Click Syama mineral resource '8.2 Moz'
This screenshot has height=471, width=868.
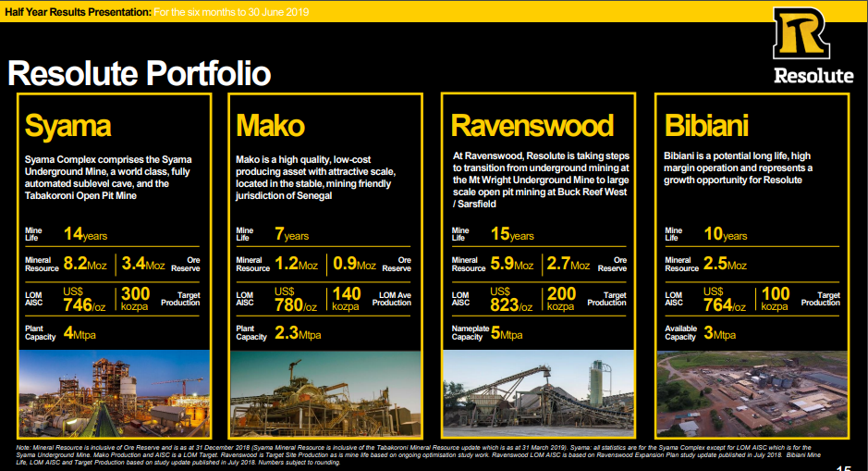coord(85,263)
